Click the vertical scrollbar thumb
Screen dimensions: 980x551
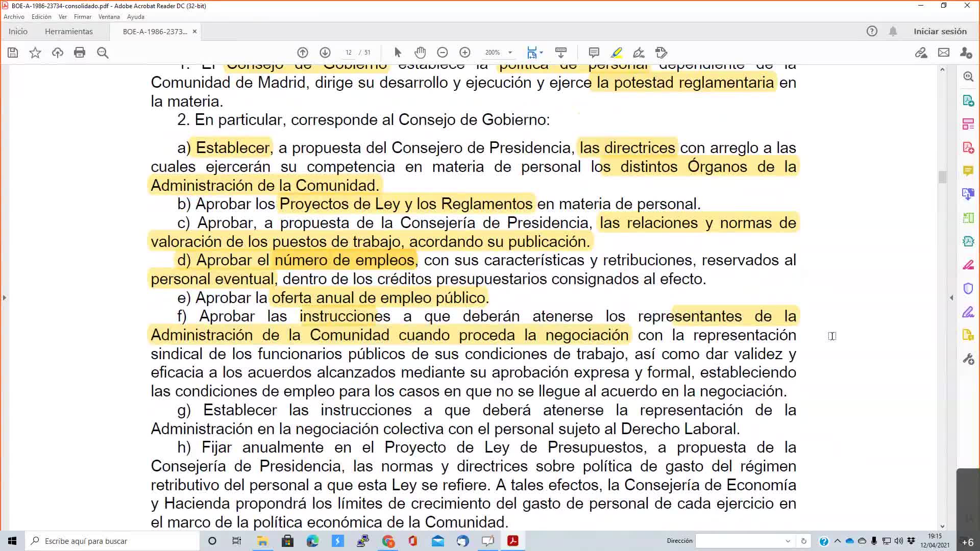(x=942, y=177)
